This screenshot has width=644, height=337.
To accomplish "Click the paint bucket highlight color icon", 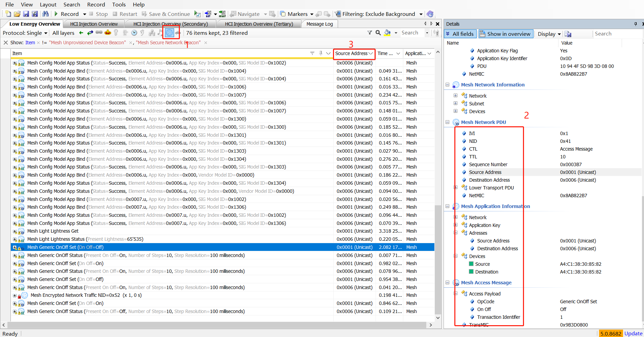I will 387,33.
